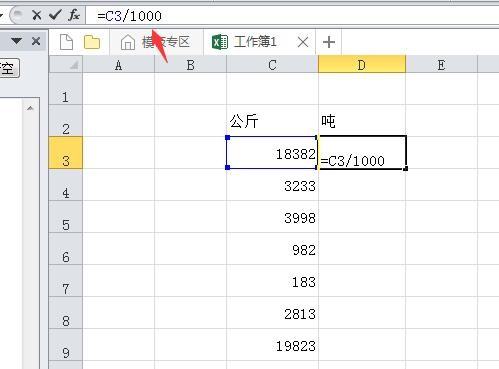Screen dimensions: 499x369
Task: Select row 4 header
Action: (66, 185)
